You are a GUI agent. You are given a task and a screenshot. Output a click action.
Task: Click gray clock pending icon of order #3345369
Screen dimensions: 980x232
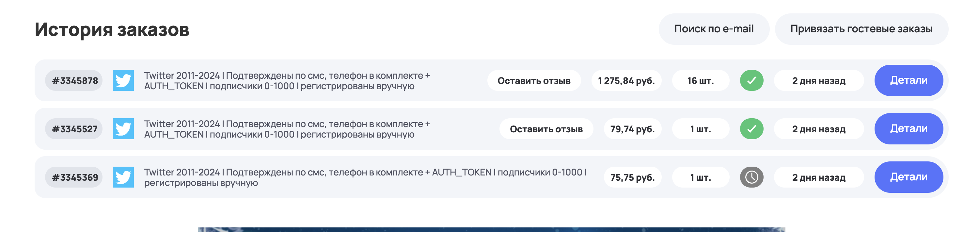(751, 177)
